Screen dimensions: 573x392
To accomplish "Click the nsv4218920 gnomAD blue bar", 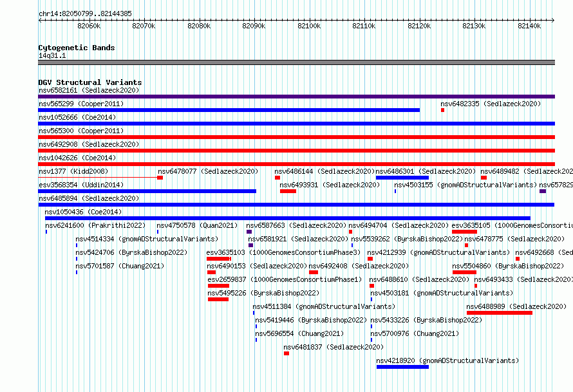I will pos(402,367).
